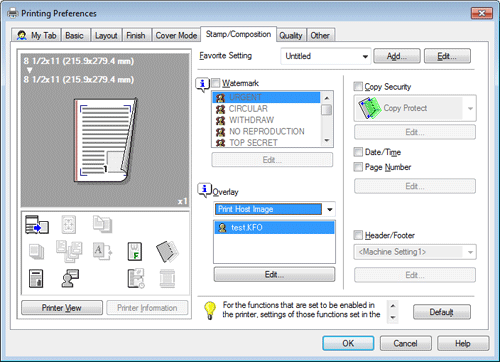Switch to the Layout tab
The height and width of the screenshot is (362, 500).
coord(106,35)
